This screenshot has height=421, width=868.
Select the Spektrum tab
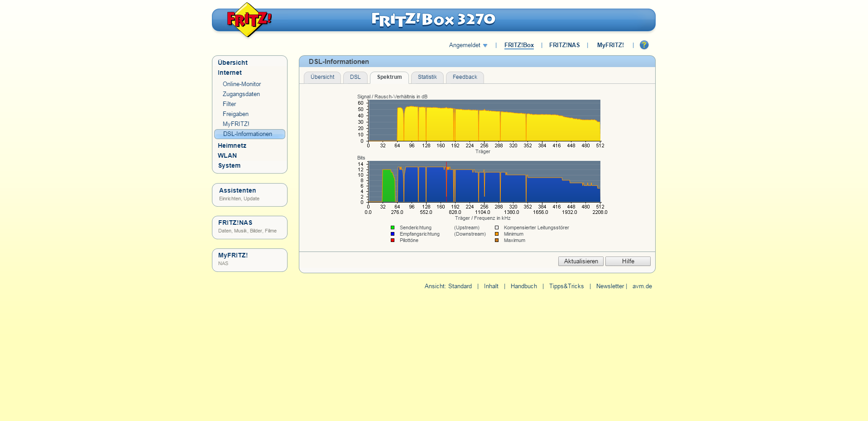389,77
